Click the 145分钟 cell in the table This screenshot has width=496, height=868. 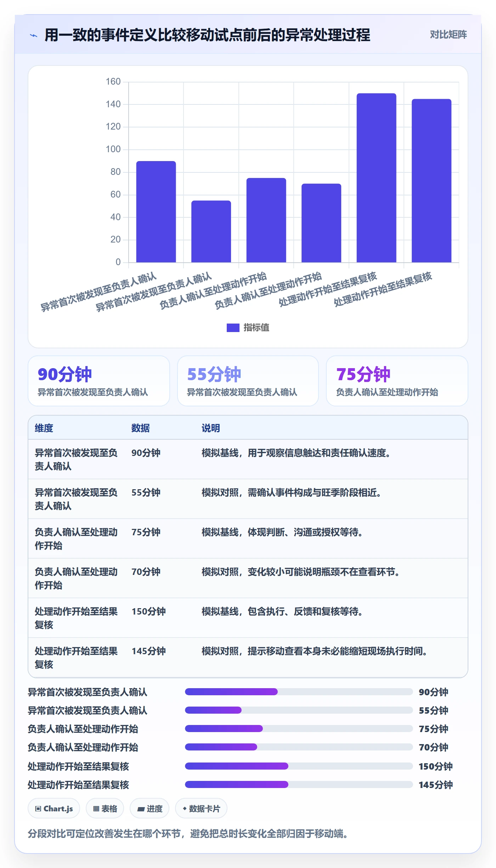click(x=149, y=651)
